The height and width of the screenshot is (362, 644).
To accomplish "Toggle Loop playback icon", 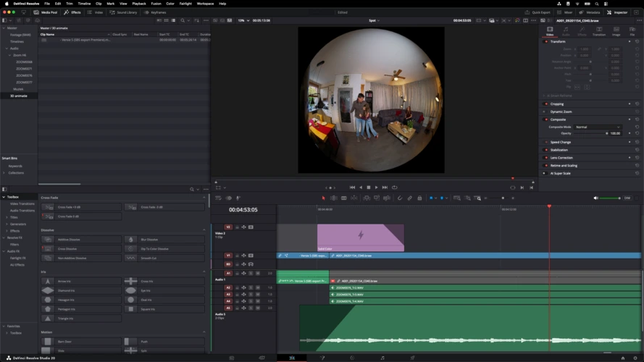I will tap(394, 188).
